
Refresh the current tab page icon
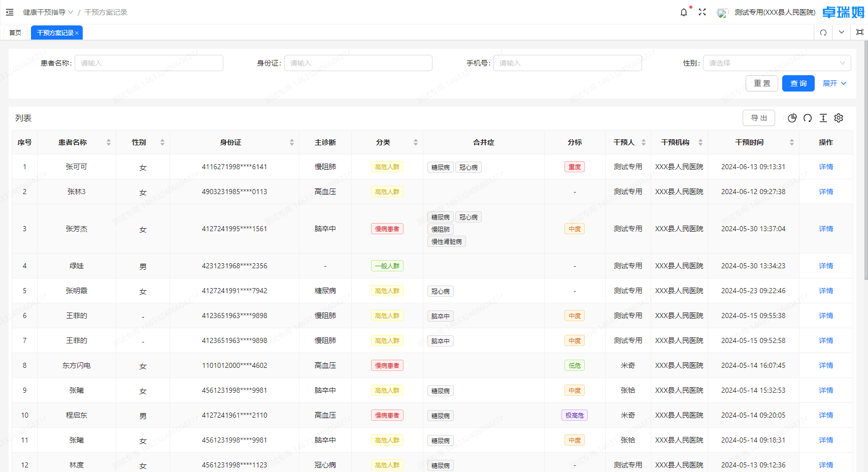[x=823, y=33]
